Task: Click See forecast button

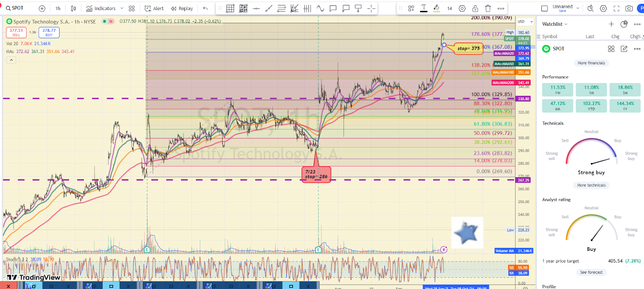Action: pos(591,273)
